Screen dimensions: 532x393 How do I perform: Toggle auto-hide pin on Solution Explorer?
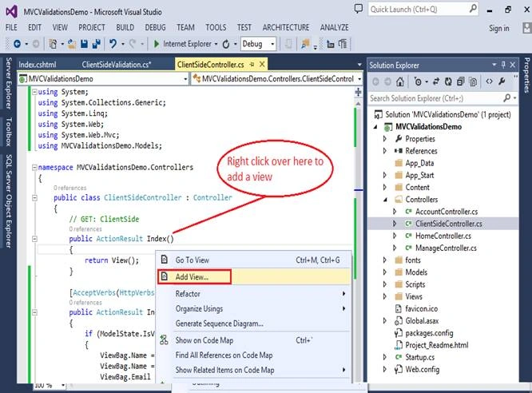[503, 65]
